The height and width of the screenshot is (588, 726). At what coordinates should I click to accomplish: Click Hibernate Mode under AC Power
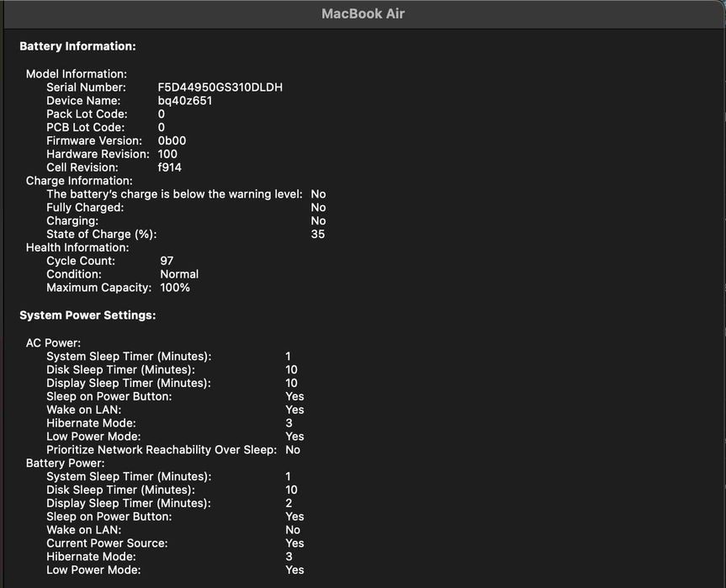click(91, 423)
